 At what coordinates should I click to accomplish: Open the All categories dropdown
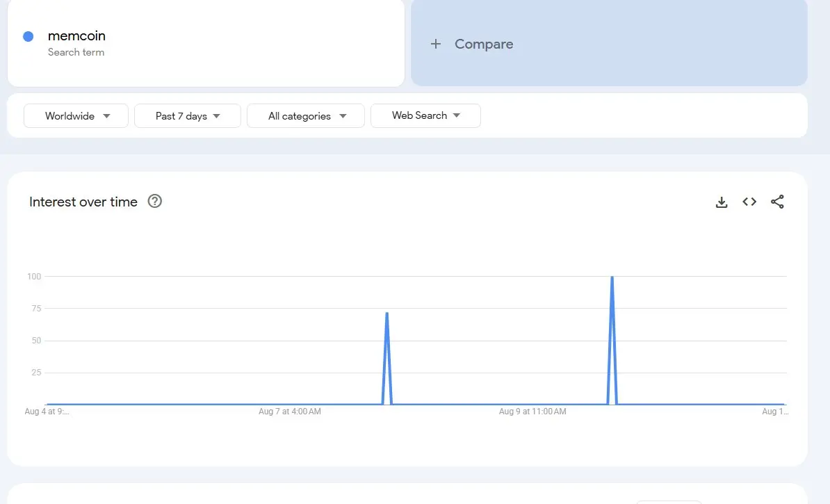click(x=306, y=116)
